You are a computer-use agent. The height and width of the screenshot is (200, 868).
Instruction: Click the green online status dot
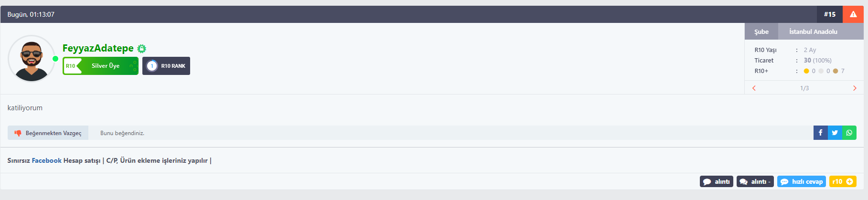pyautogui.click(x=55, y=59)
